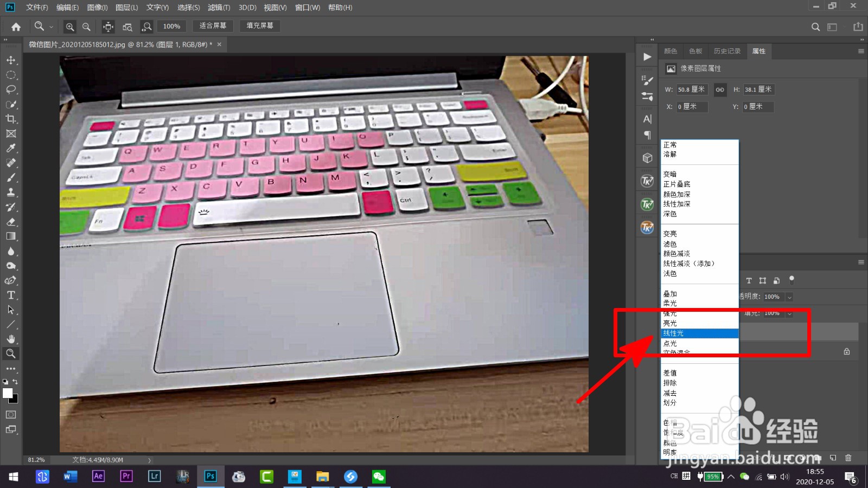Open the green TK plugin panel
Viewport: 868px width, 488px height.
(x=647, y=204)
